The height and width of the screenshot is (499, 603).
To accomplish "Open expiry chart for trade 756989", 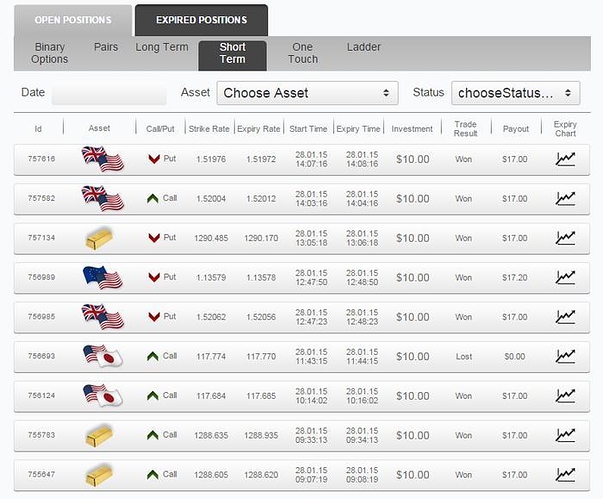I will pyautogui.click(x=565, y=277).
